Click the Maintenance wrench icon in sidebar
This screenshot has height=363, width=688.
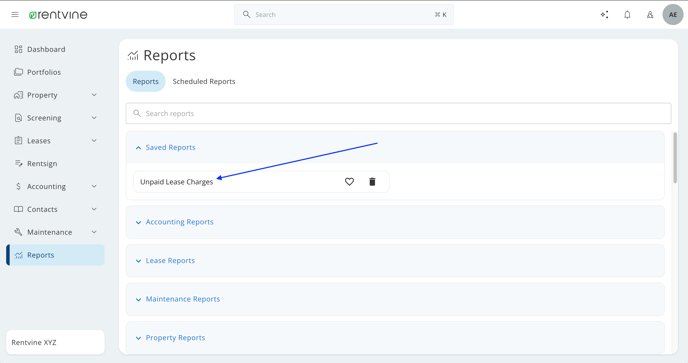point(18,232)
